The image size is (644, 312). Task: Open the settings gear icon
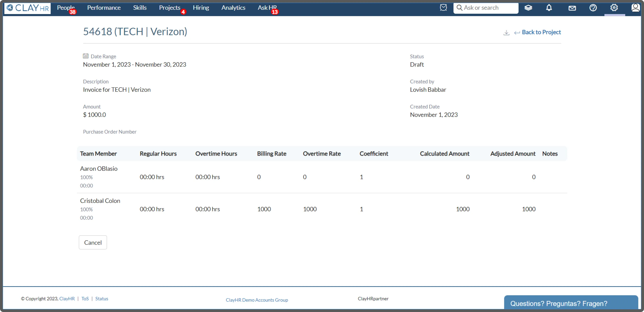coord(614,8)
